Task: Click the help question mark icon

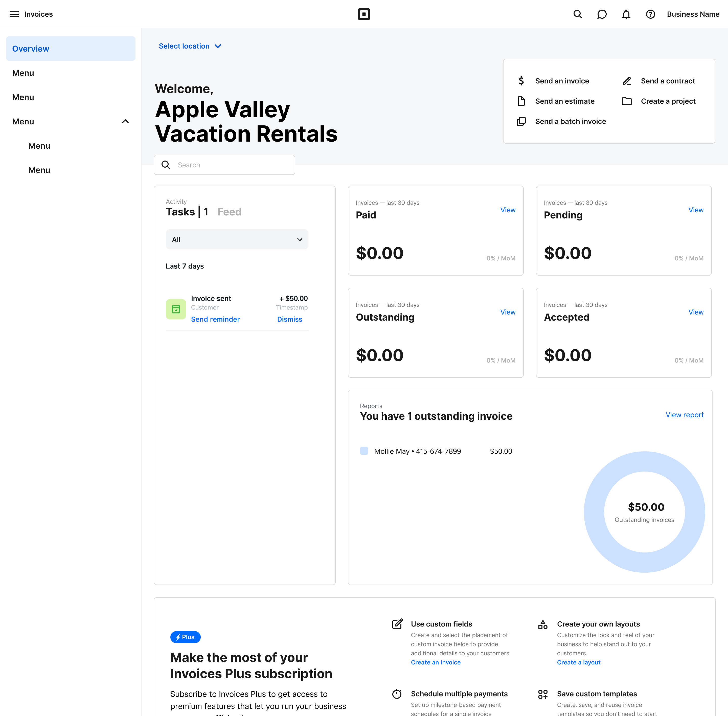Action: coord(651,14)
